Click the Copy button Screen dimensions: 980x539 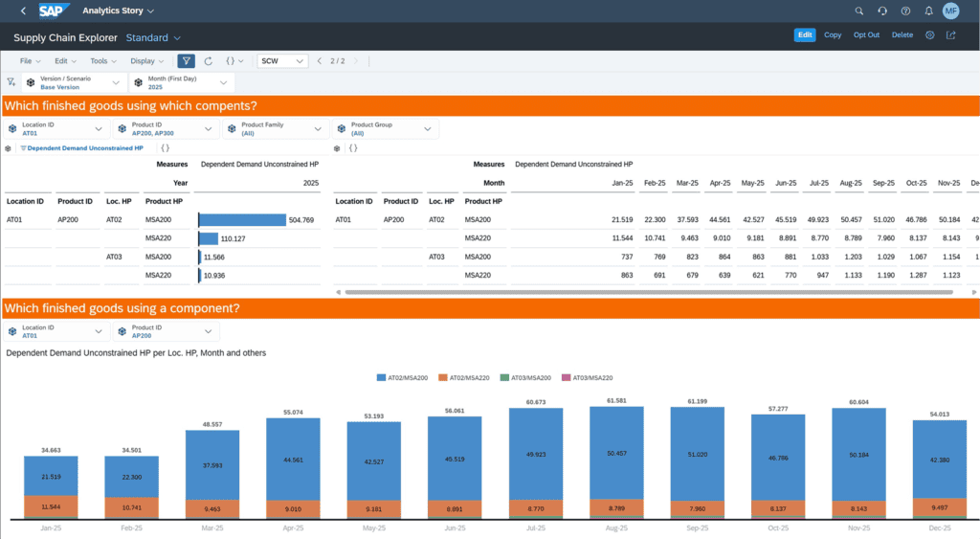click(x=833, y=35)
